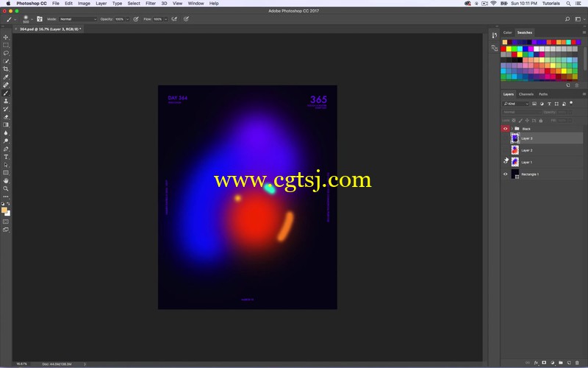
Task: Switch to the Channels tab
Action: tap(526, 94)
